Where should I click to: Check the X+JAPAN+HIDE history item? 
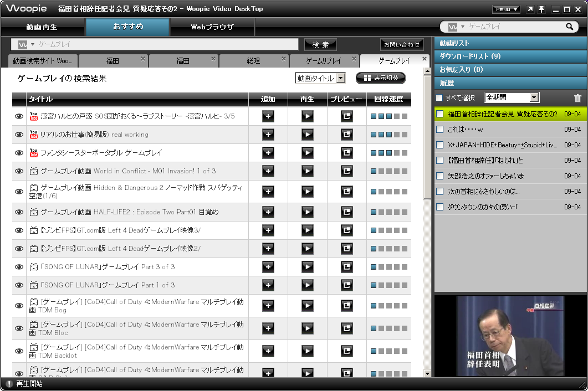click(x=440, y=145)
